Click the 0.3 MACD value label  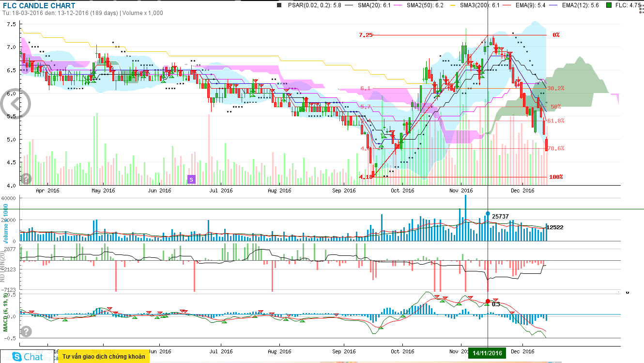pos(496,304)
